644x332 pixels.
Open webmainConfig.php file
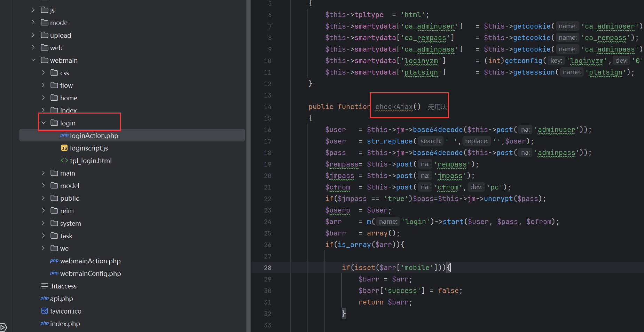pyautogui.click(x=91, y=273)
